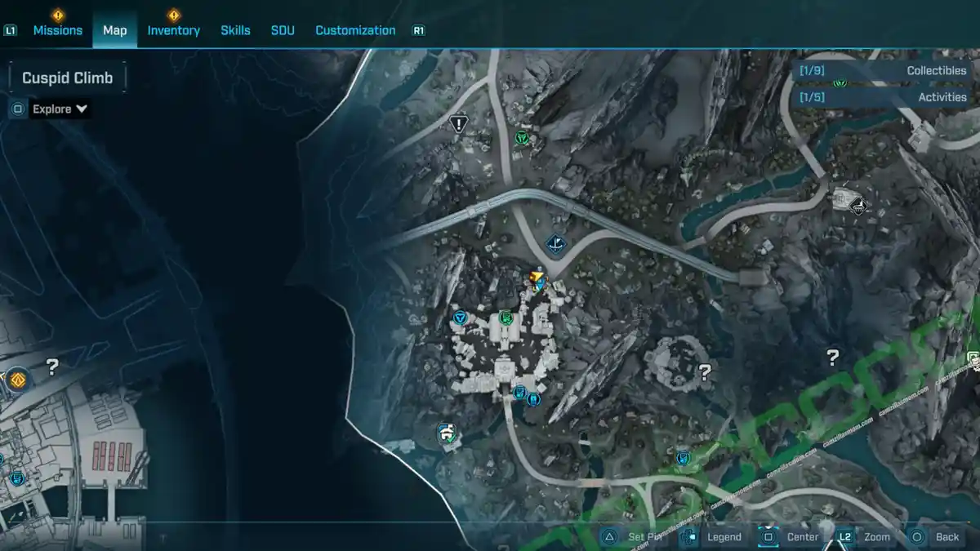Select the house icon with green checkmark

[446, 433]
